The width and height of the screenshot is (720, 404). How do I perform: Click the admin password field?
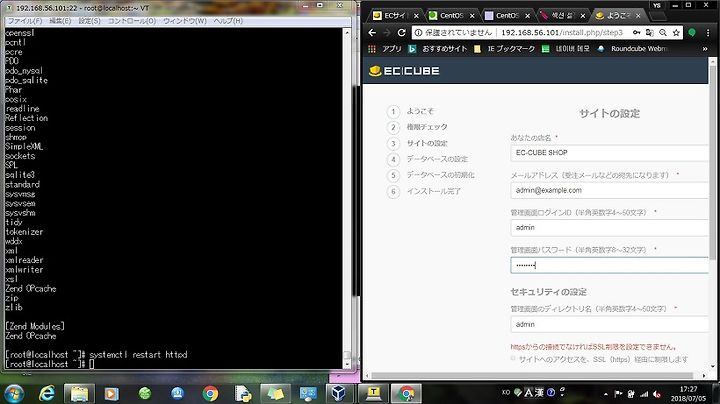click(609, 265)
